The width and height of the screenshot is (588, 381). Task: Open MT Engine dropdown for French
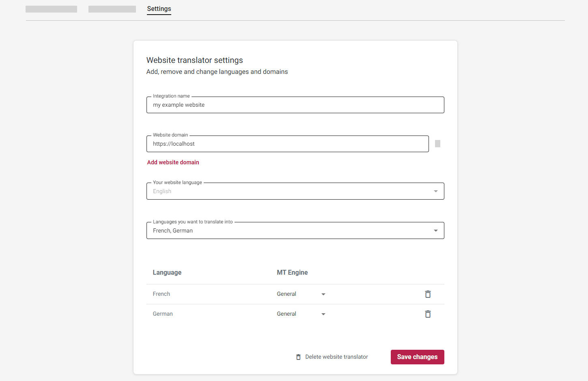click(302, 294)
